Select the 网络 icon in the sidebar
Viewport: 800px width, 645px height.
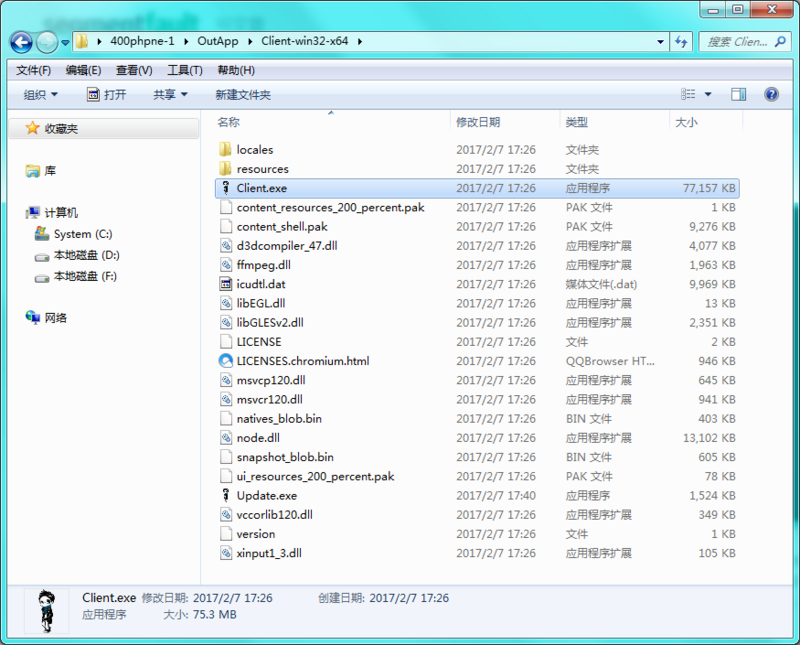30,317
